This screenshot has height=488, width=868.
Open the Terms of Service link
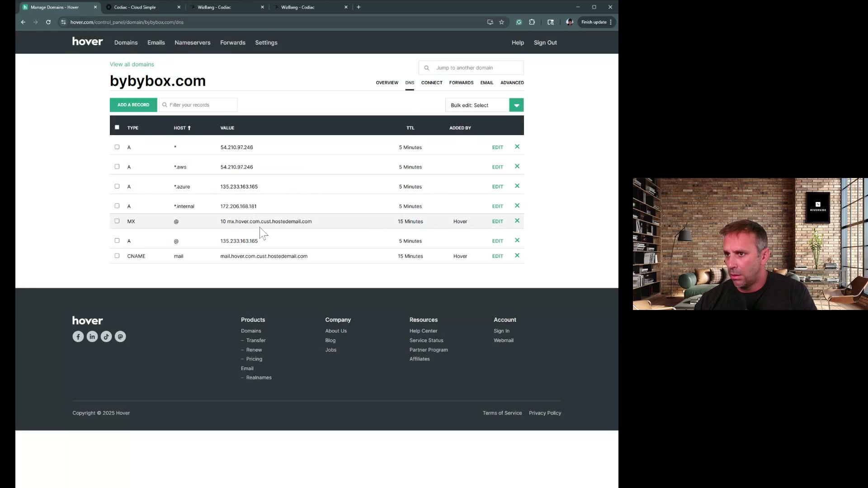(502, 413)
